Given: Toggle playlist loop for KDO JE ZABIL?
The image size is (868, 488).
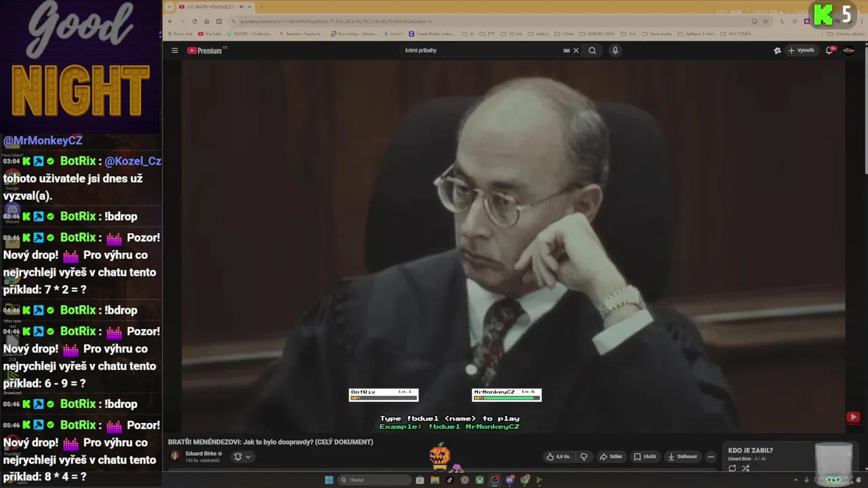Looking at the screenshot, I should [x=732, y=468].
